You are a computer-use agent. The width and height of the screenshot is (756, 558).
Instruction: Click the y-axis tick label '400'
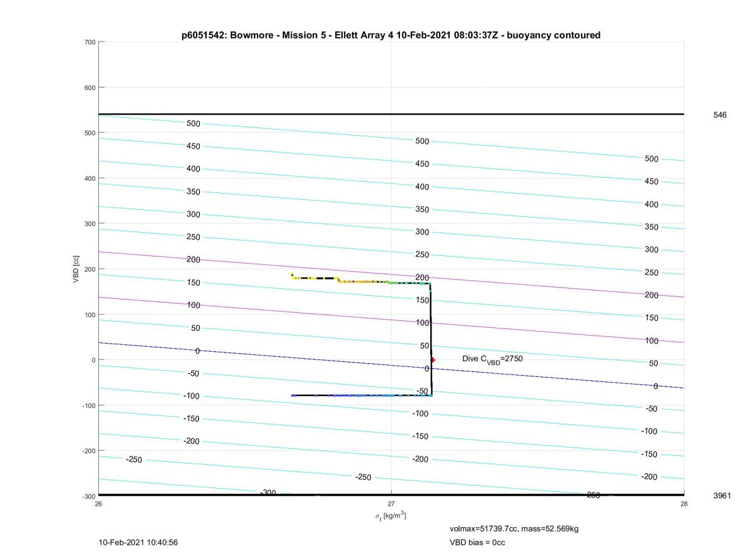[89, 178]
